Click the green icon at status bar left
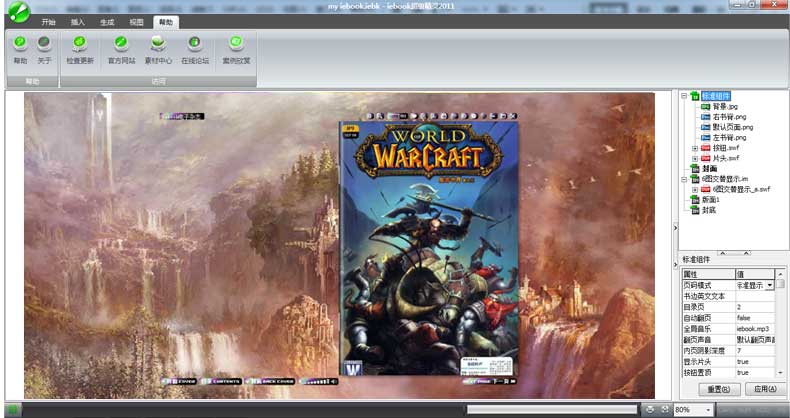790x418 pixels. point(12,410)
